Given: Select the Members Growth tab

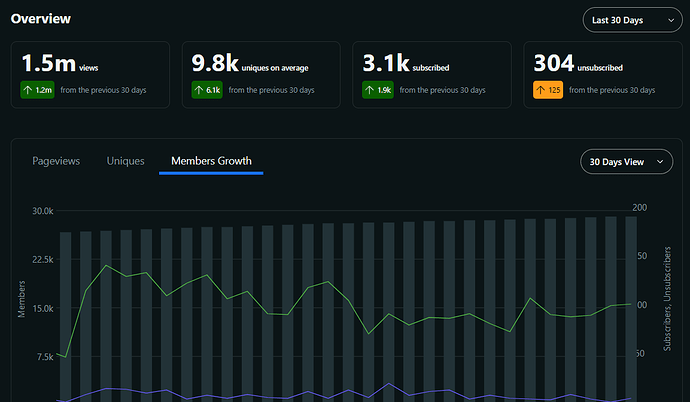Looking at the screenshot, I should point(211,161).
